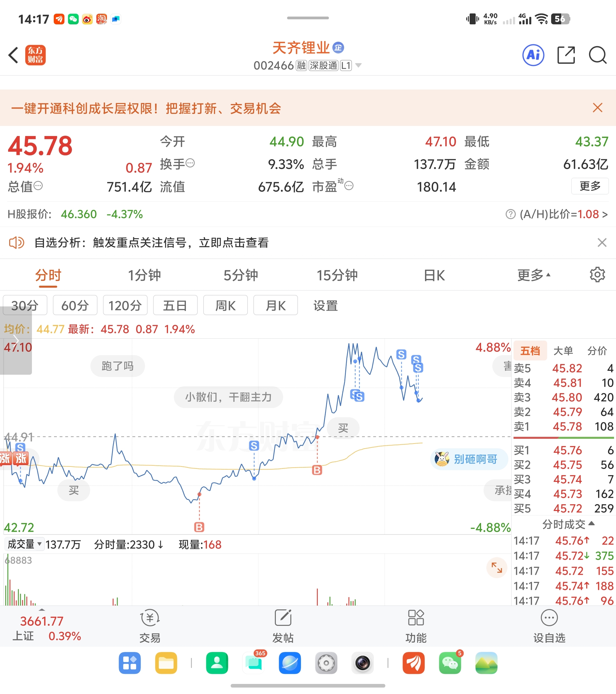Click the 周K period button
616x694 pixels.
tap(225, 305)
